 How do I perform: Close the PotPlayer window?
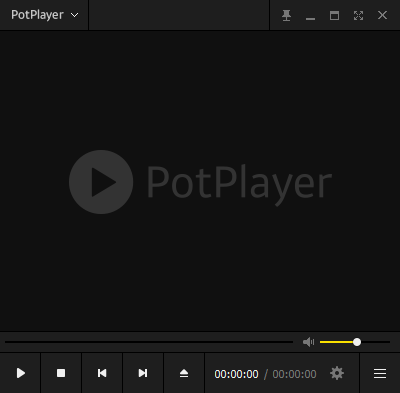[x=382, y=15]
